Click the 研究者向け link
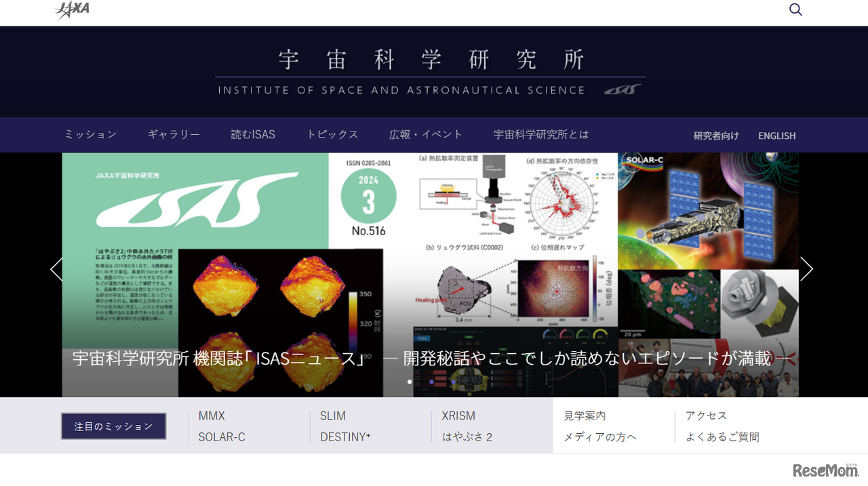 pos(716,136)
